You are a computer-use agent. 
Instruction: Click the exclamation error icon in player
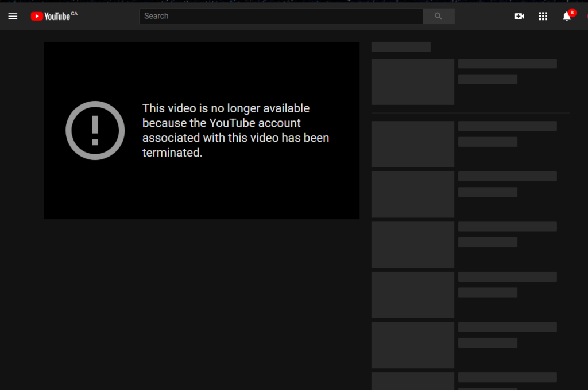[95, 130]
